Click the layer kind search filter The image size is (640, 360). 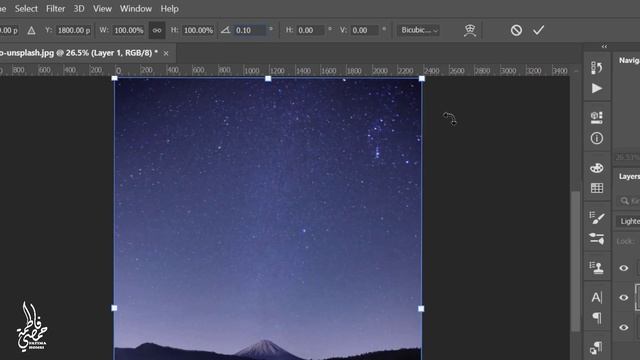(629, 200)
